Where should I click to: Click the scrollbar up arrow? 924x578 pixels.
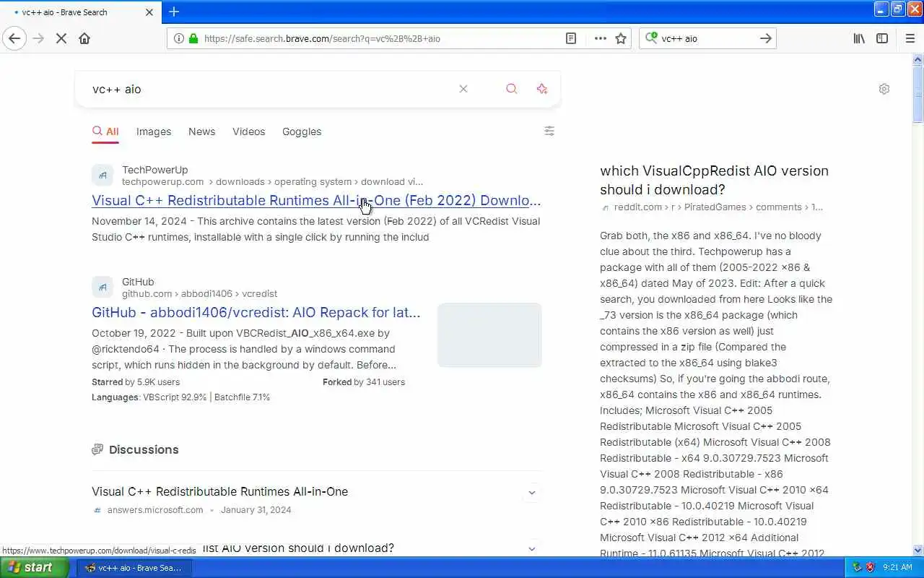tap(918, 59)
